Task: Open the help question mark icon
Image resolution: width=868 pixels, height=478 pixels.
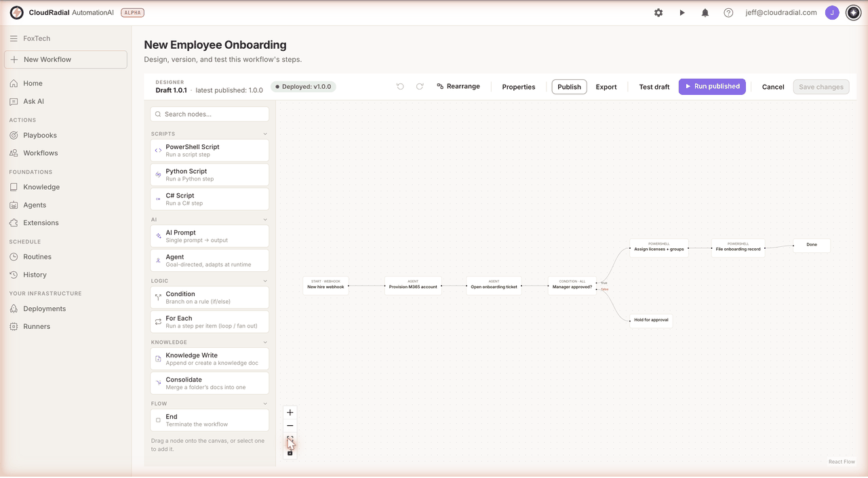Action: [x=728, y=13]
